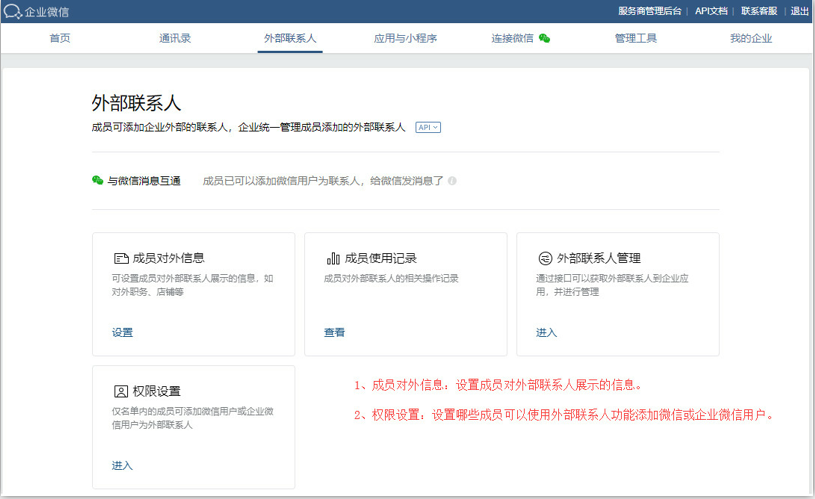Select the 首页 tab
The width and height of the screenshot is (815, 499).
(60, 38)
